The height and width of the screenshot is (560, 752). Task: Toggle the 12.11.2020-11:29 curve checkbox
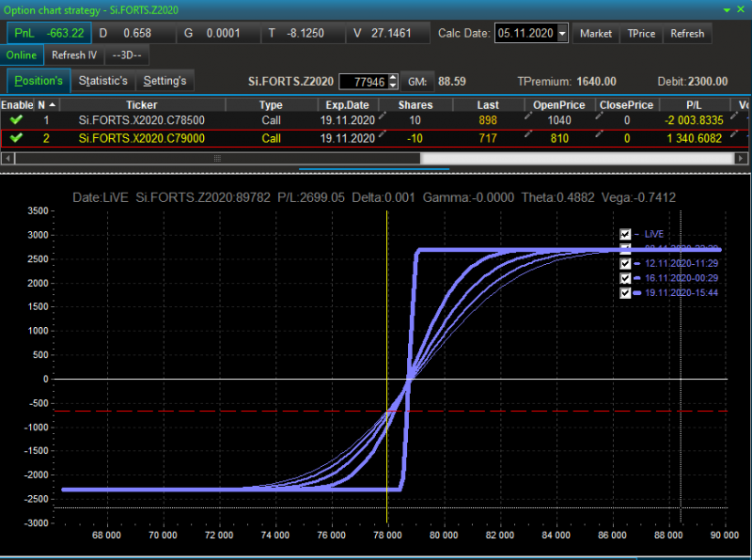click(625, 263)
